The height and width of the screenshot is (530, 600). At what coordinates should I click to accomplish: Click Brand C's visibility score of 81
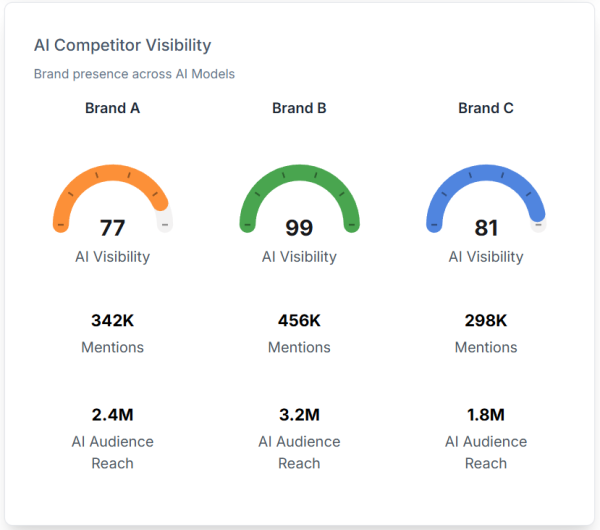tap(486, 227)
